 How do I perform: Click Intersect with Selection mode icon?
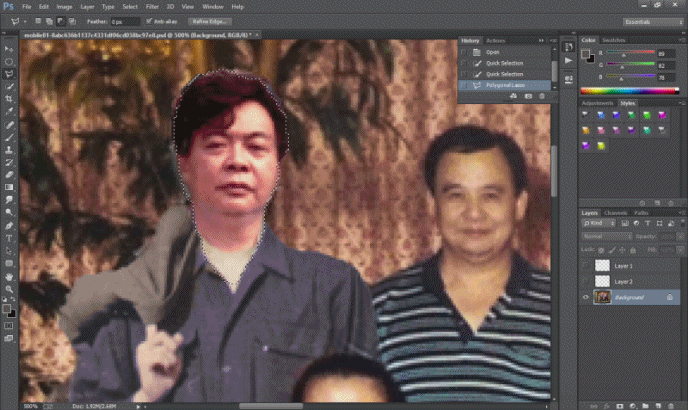tap(72, 21)
